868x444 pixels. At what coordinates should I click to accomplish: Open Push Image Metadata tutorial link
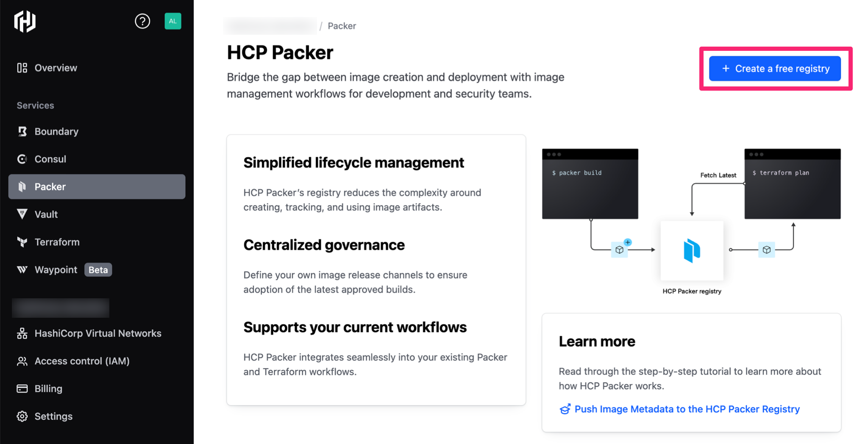(687, 409)
